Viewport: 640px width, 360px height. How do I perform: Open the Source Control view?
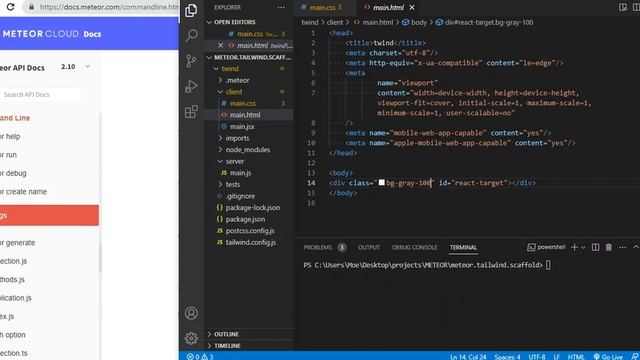[191, 61]
